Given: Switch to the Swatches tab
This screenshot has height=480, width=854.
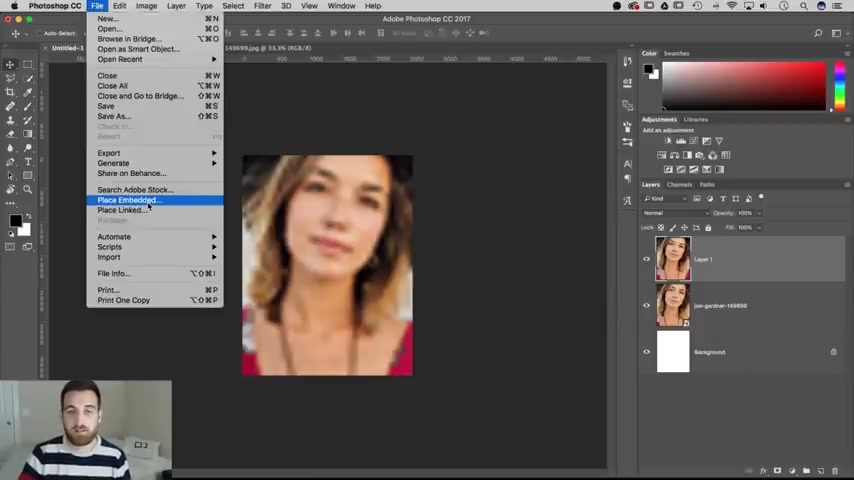Looking at the screenshot, I should [x=676, y=53].
